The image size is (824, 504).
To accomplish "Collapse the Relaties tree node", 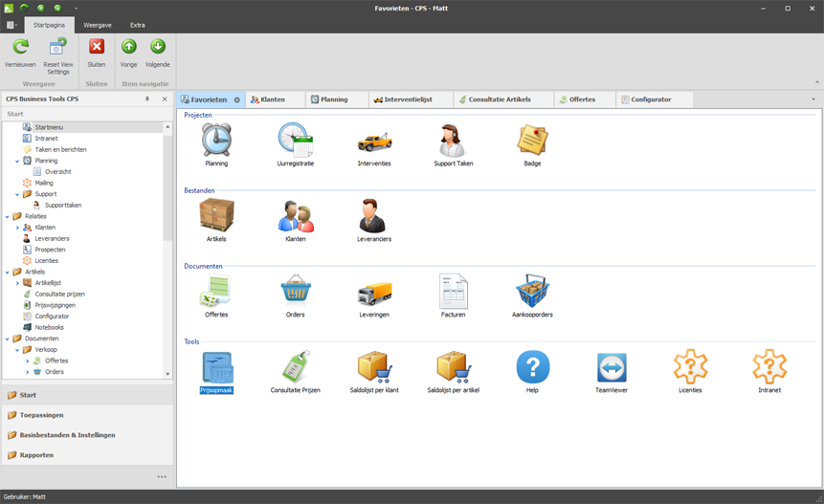I will 8,216.
